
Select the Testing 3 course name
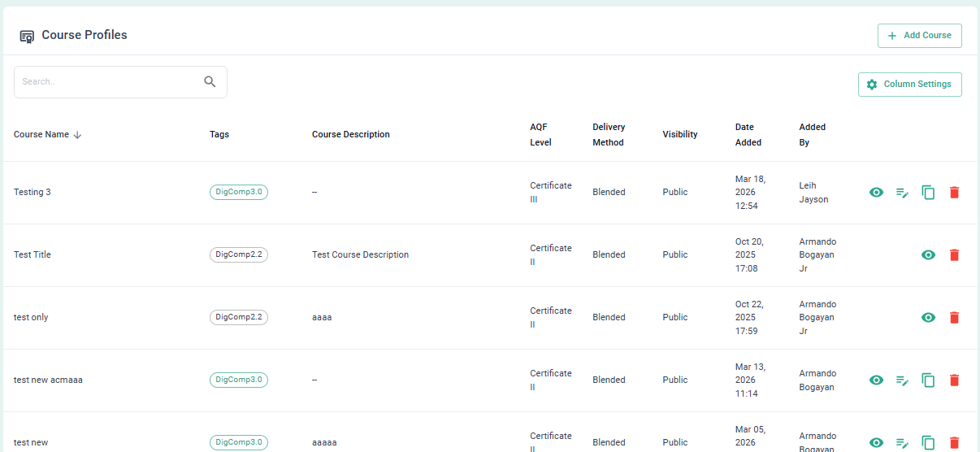[33, 192]
